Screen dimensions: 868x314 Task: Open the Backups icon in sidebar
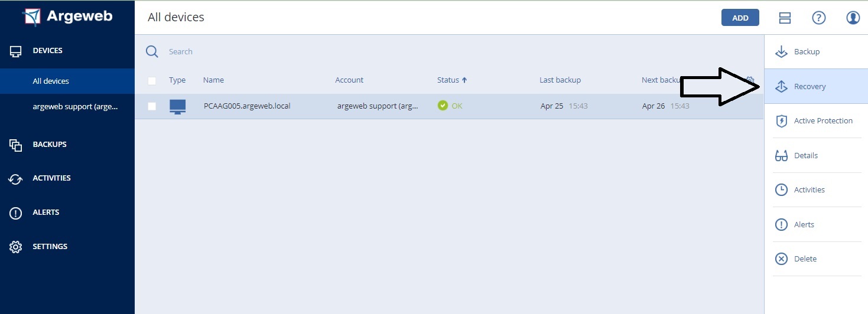[x=16, y=145]
